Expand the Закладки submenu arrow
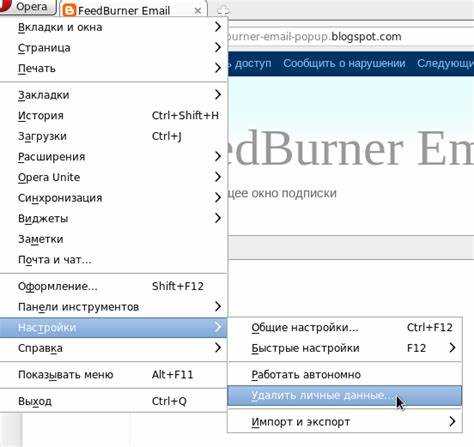This screenshot has height=447, width=474. 218,95
